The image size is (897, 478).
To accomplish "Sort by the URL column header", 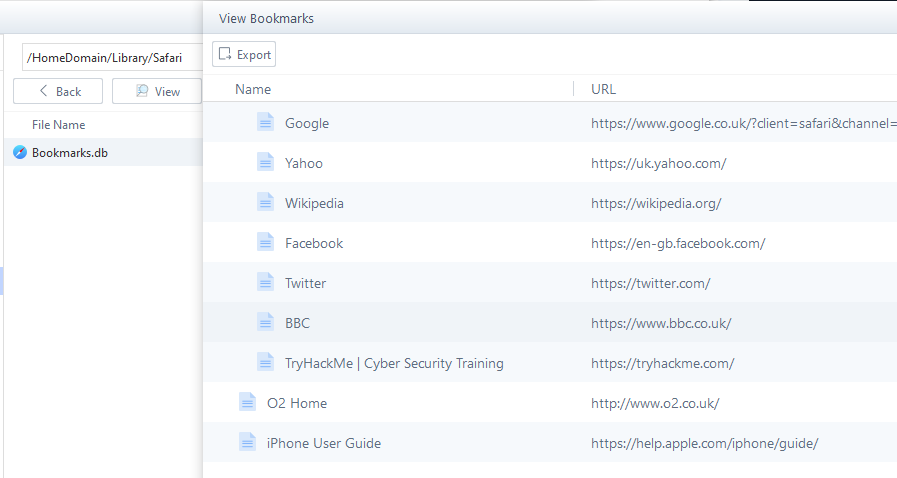I will pos(603,89).
